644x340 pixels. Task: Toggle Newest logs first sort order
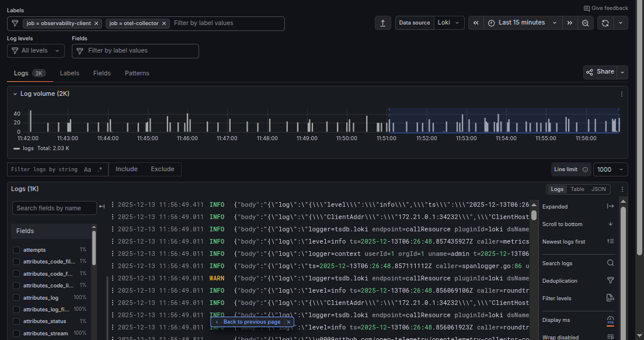pyautogui.click(x=610, y=242)
